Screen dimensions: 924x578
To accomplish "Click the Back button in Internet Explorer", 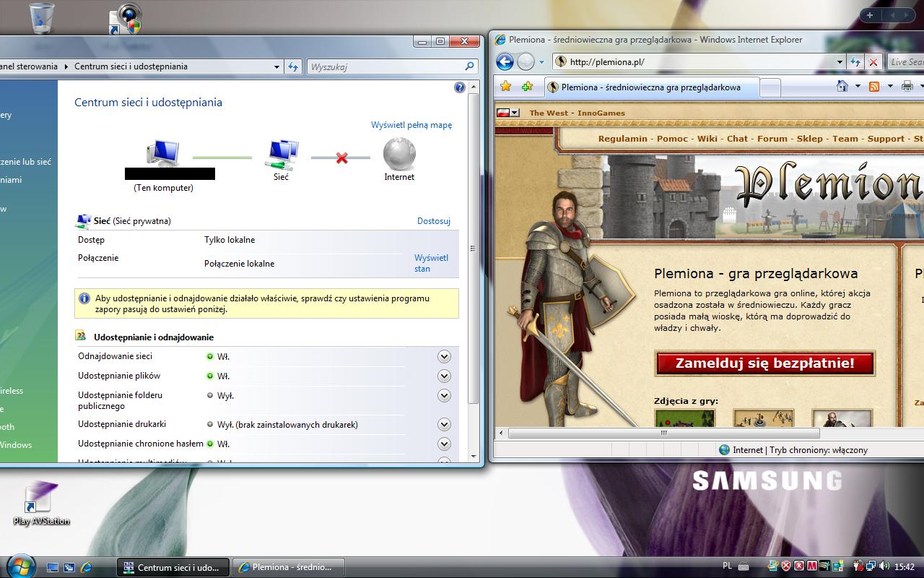I will click(x=505, y=61).
